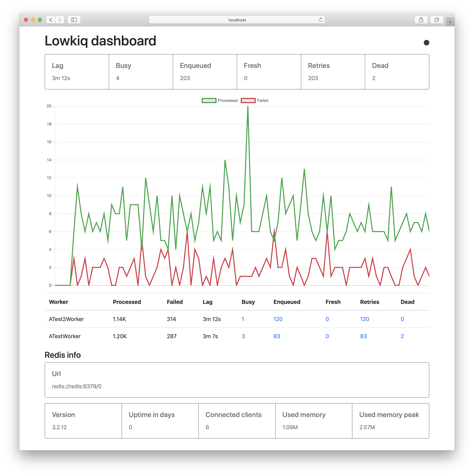Open ATestWorker dead count 2

tap(402, 336)
